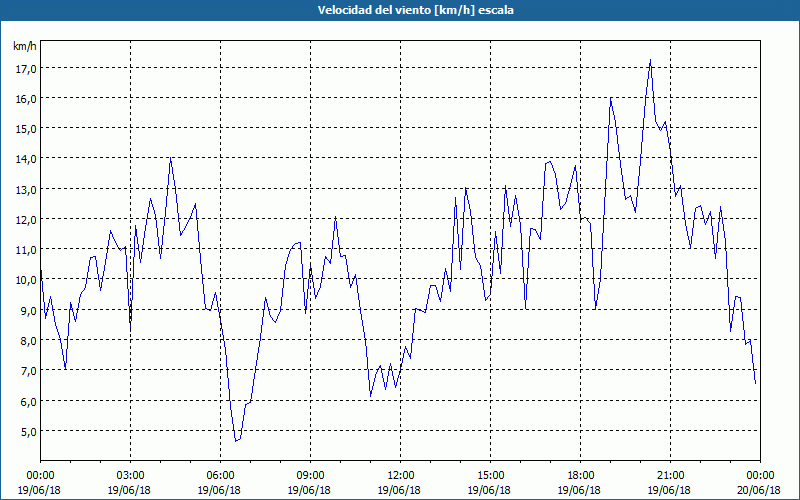The image size is (800, 500).
Task: Select the '11,0' y-axis value
Action: tap(26, 249)
